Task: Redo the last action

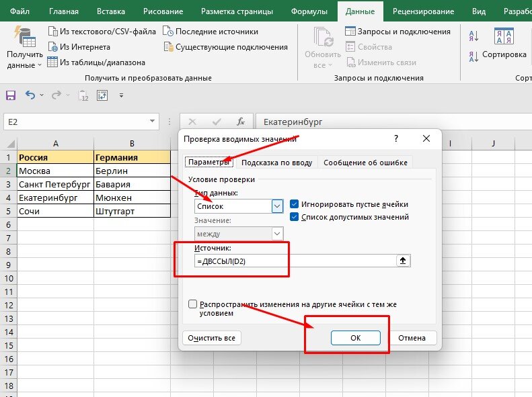Action: (56, 95)
